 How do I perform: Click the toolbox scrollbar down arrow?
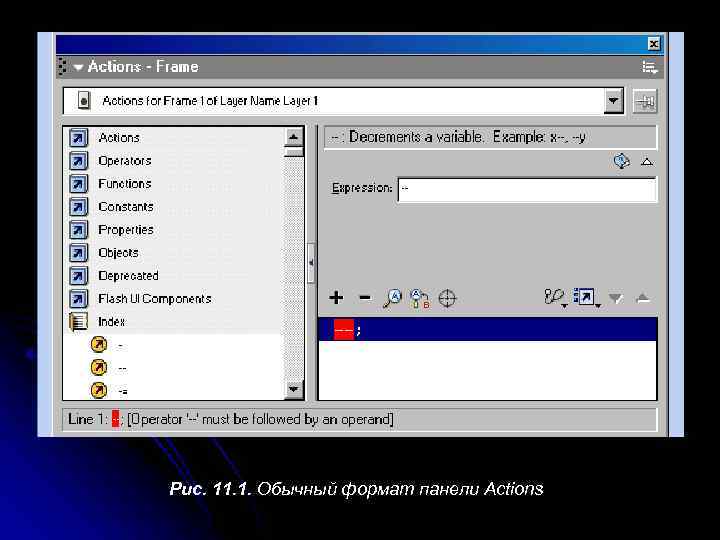tap(293, 389)
